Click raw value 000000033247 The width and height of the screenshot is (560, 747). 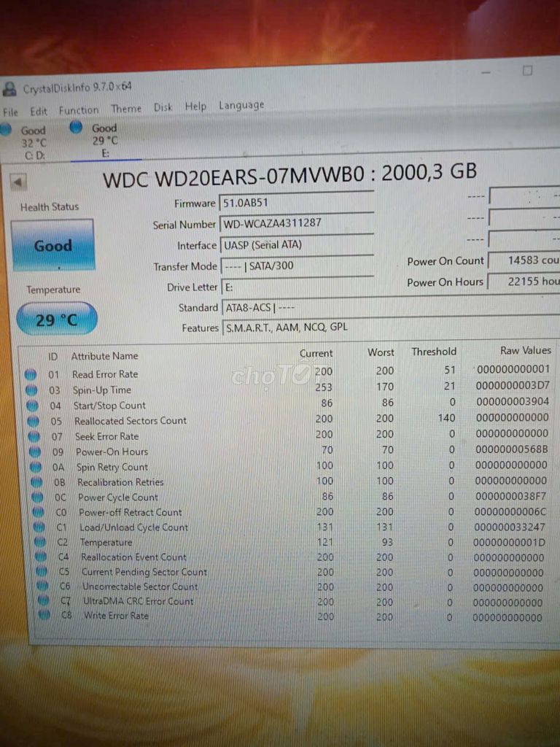pyautogui.click(x=510, y=527)
